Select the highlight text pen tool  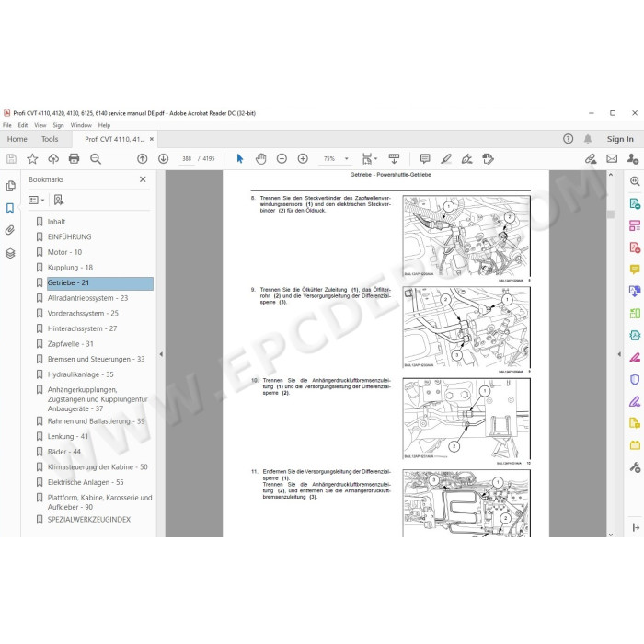coord(446,159)
